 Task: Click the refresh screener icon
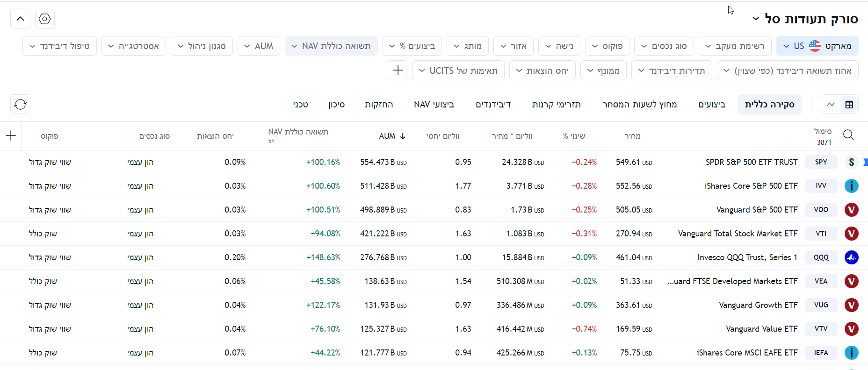[20, 104]
